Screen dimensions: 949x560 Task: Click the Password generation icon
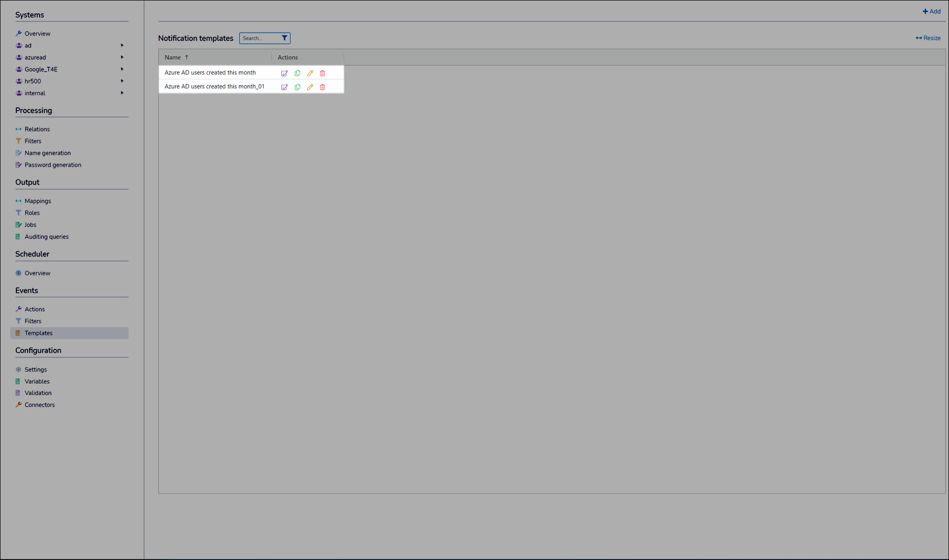pos(18,165)
